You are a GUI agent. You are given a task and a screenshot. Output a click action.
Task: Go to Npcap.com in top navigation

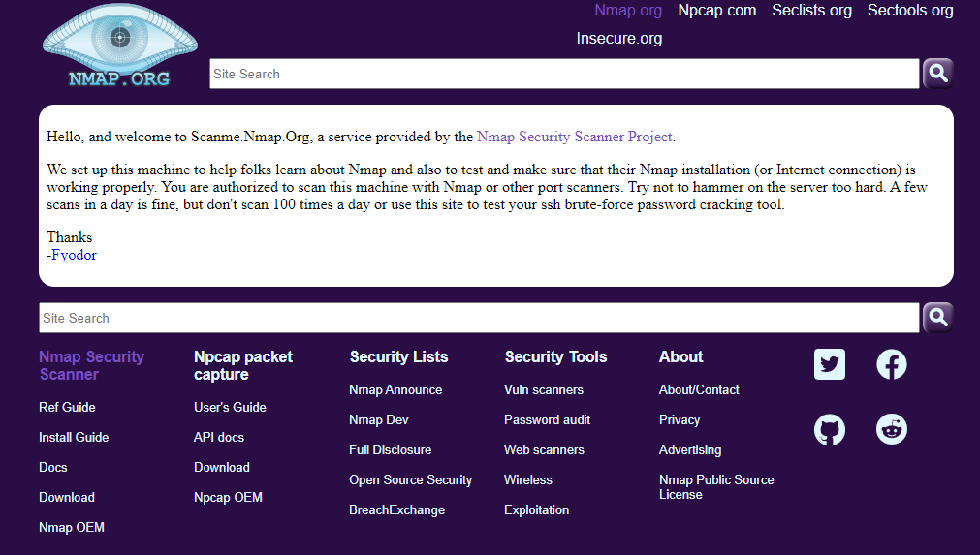(717, 11)
